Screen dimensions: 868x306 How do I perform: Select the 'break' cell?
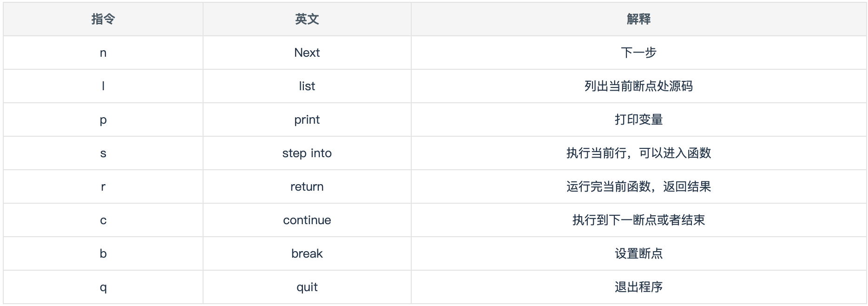307,253
